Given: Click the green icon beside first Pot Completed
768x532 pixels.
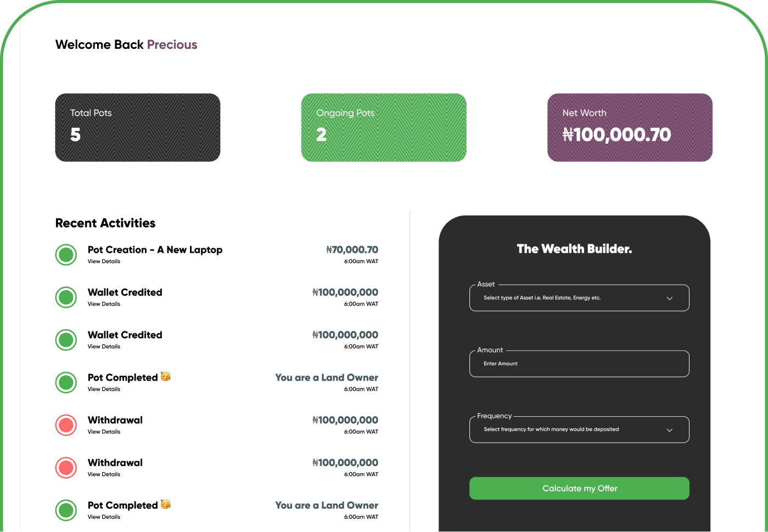Looking at the screenshot, I should 65,382.
